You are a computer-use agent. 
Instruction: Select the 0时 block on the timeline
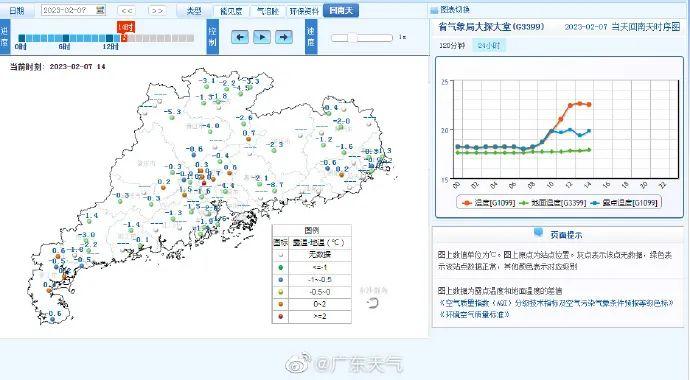[x=22, y=38]
